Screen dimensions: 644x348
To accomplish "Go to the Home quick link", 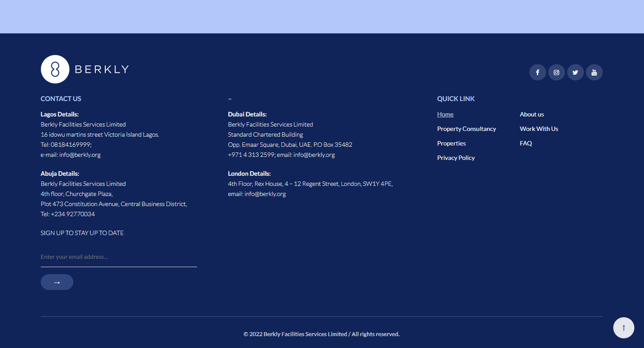I will 445,114.
